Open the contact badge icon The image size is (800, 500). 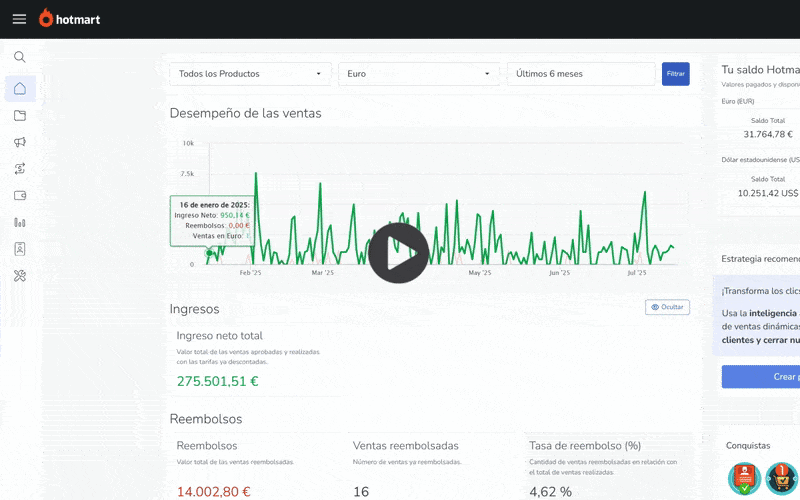point(20,249)
